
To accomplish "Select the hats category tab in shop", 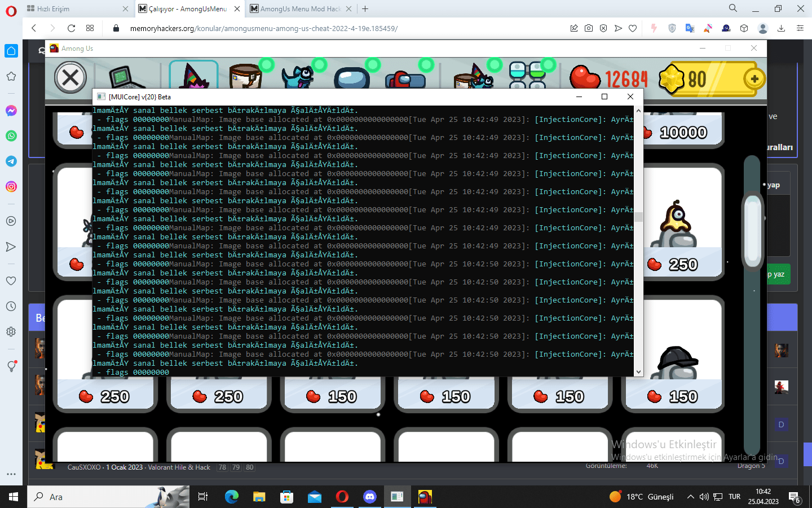I will pyautogui.click(x=193, y=75).
